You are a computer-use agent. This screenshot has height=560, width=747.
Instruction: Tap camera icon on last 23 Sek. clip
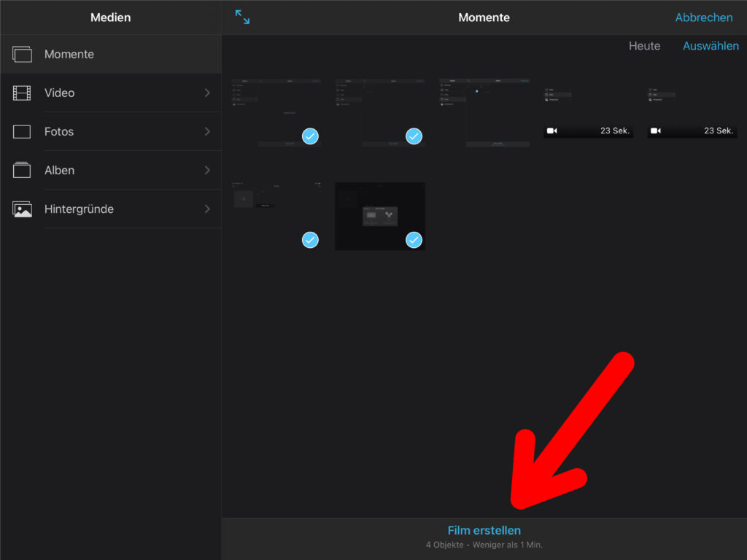(x=656, y=131)
